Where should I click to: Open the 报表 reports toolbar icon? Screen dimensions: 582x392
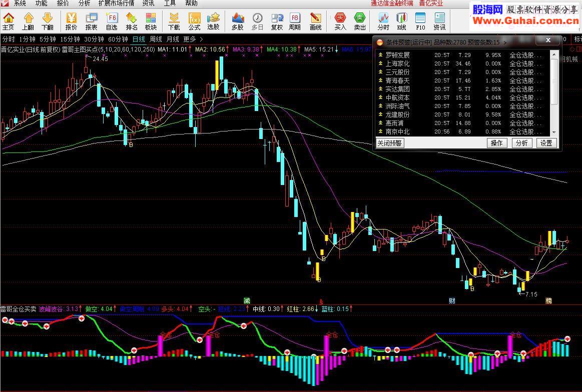tap(91, 21)
